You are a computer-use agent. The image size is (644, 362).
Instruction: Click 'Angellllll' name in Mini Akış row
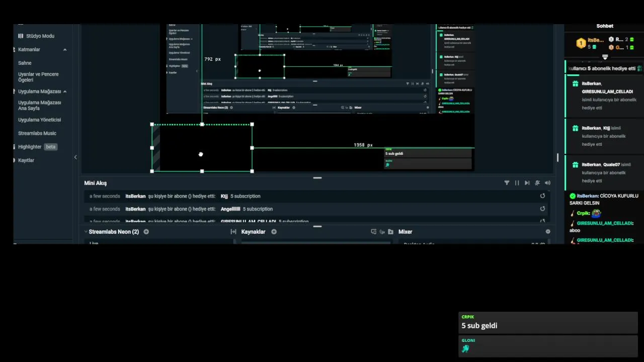[x=230, y=209]
